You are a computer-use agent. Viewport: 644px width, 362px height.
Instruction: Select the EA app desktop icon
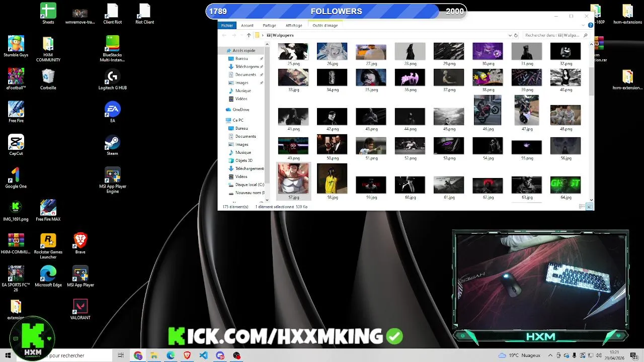113,112
